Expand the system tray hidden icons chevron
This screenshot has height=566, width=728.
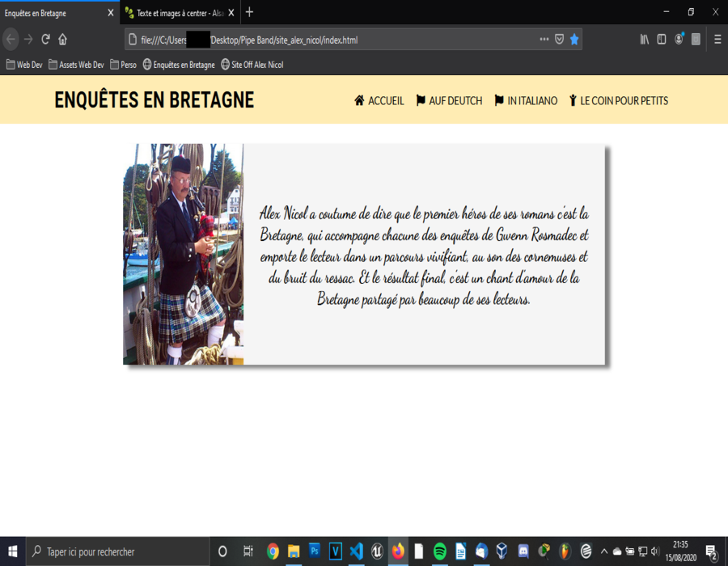[x=604, y=551]
